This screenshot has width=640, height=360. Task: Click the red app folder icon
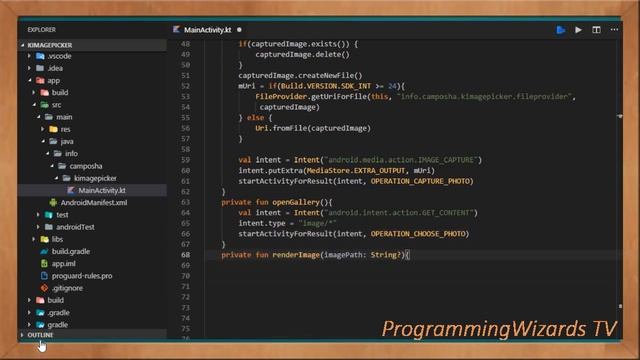coord(40,80)
